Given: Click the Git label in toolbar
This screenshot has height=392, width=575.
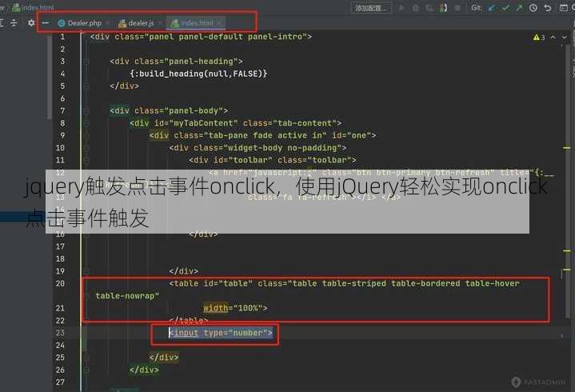Looking at the screenshot, I should 477,8.
